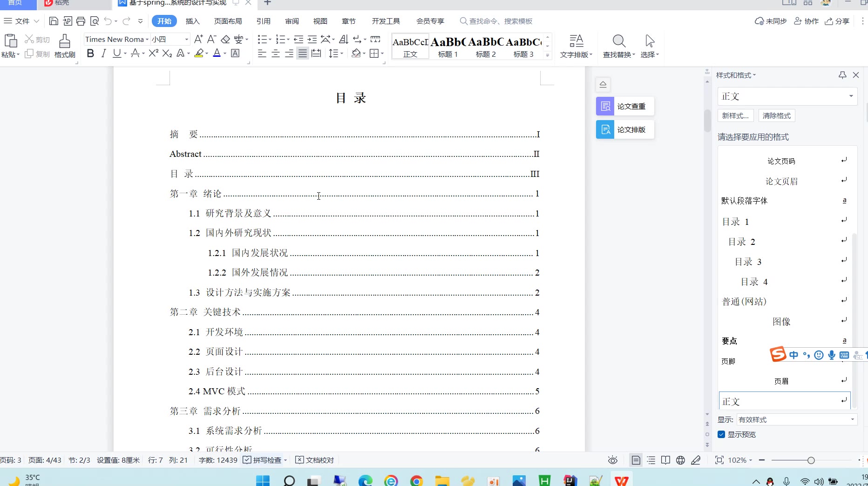Click the Windows Start button
Image resolution: width=868 pixels, height=486 pixels.
tap(263, 480)
